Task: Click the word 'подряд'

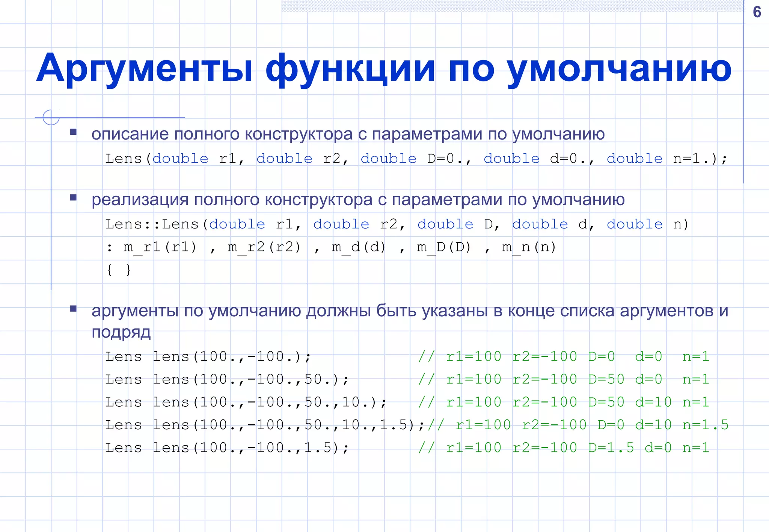Action: pyautogui.click(x=121, y=332)
